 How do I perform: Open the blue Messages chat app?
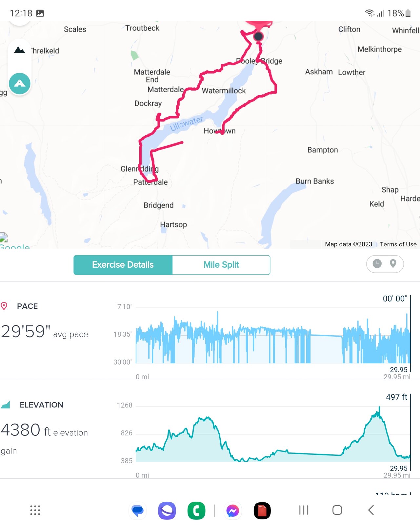pyautogui.click(x=138, y=511)
